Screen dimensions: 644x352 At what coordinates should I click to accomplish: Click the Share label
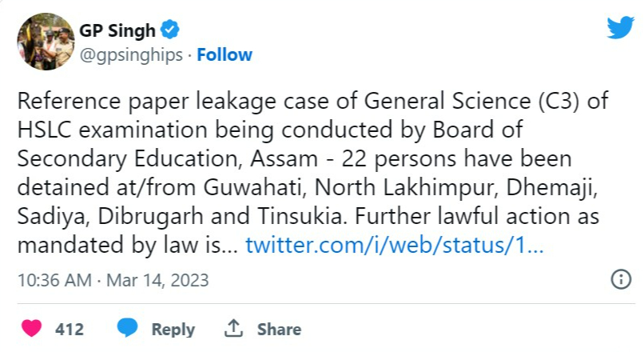[279, 329]
